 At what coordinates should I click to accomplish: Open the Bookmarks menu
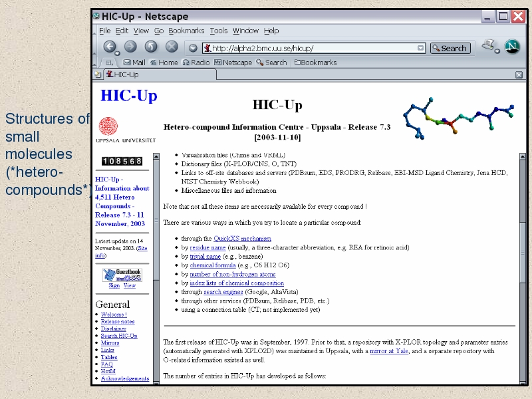coord(186,31)
